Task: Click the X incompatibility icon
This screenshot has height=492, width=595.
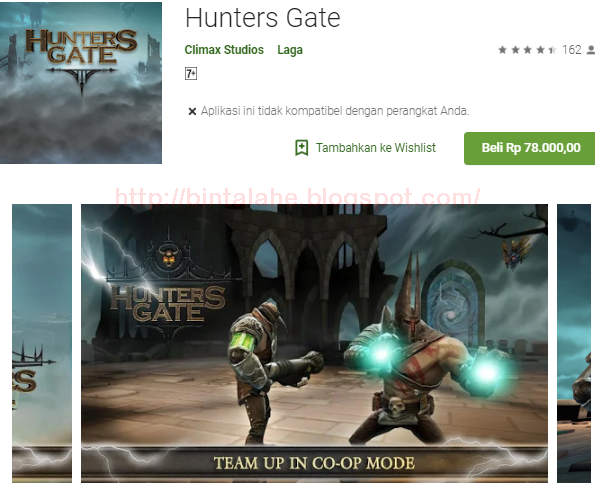Action: (192, 112)
